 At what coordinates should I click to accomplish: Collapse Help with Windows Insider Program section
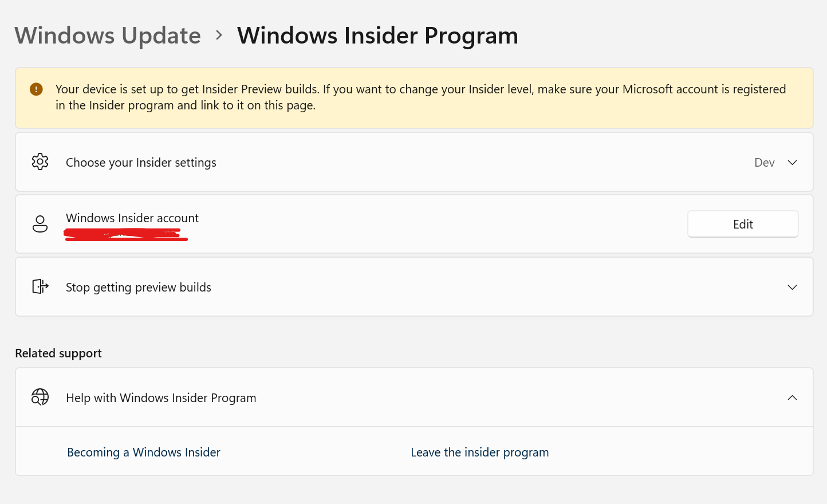pyautogui.click(x=793, y=397)
